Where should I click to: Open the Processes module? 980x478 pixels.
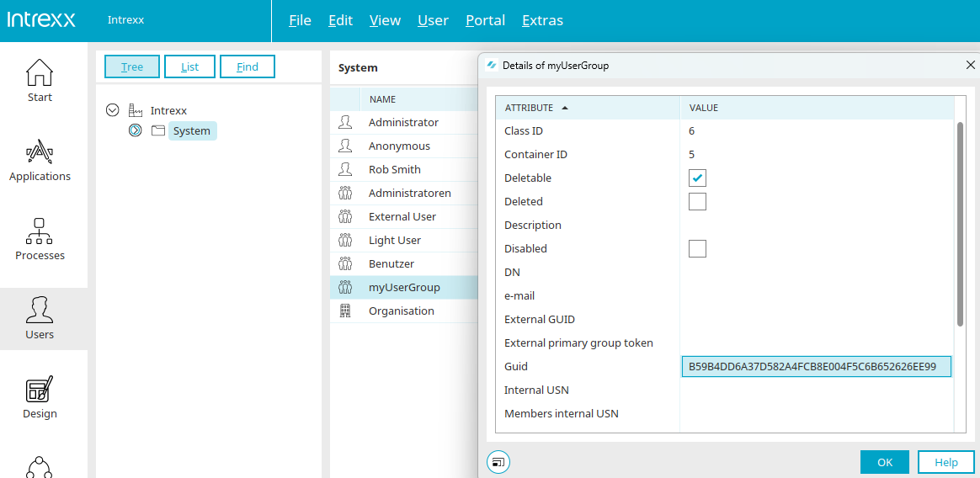[40, 238]
